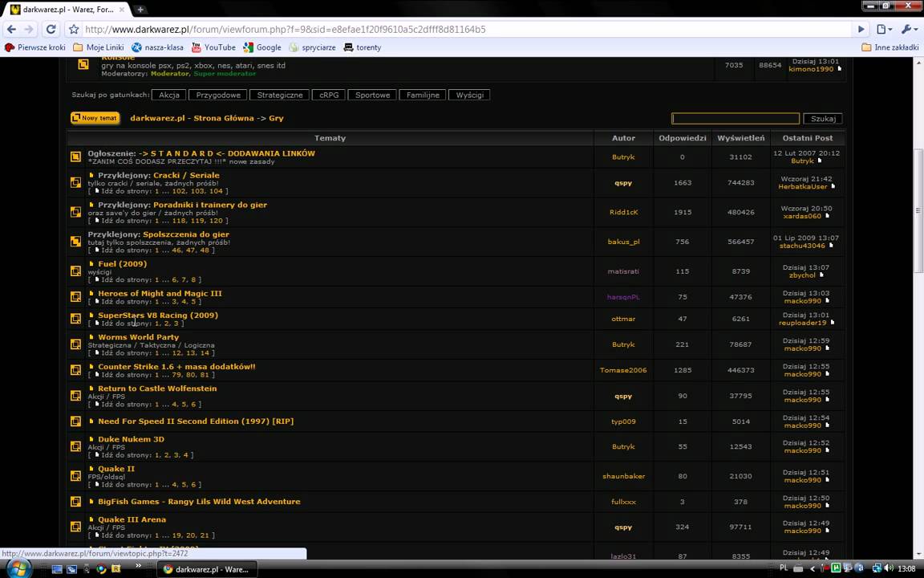Open the Quake II topic
Viewport: 924px width, 578px height.
pyautogui.click(x=116, y=468)
